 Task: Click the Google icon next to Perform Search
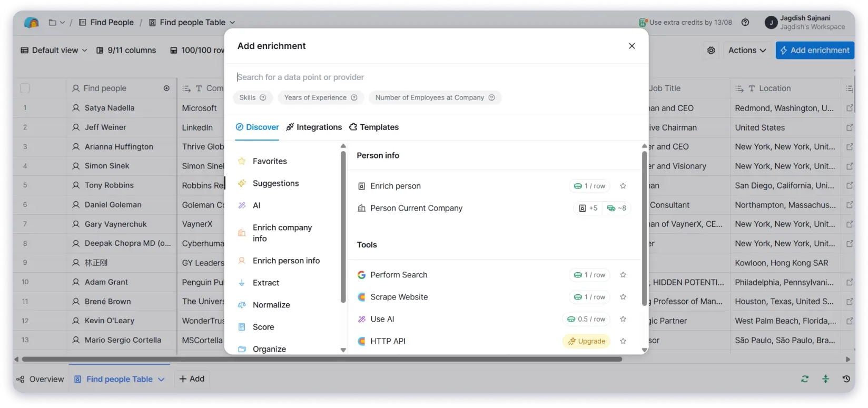[362, 275]
